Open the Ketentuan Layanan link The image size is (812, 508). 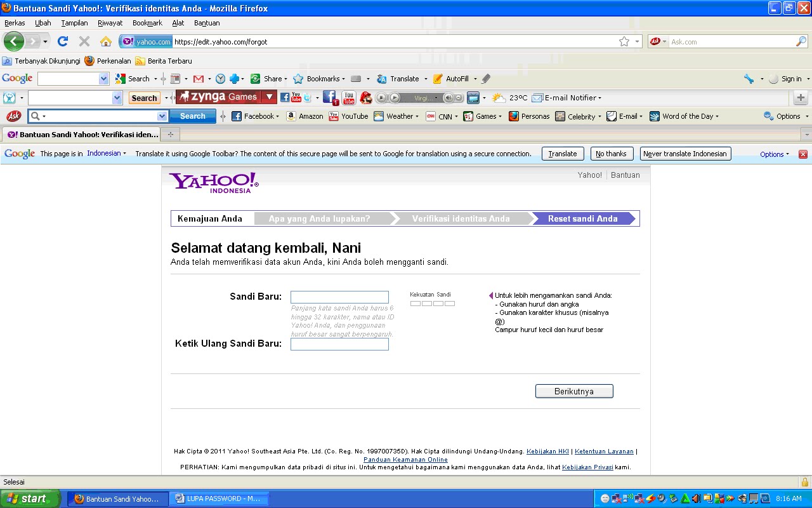click(x=604, y=451)
